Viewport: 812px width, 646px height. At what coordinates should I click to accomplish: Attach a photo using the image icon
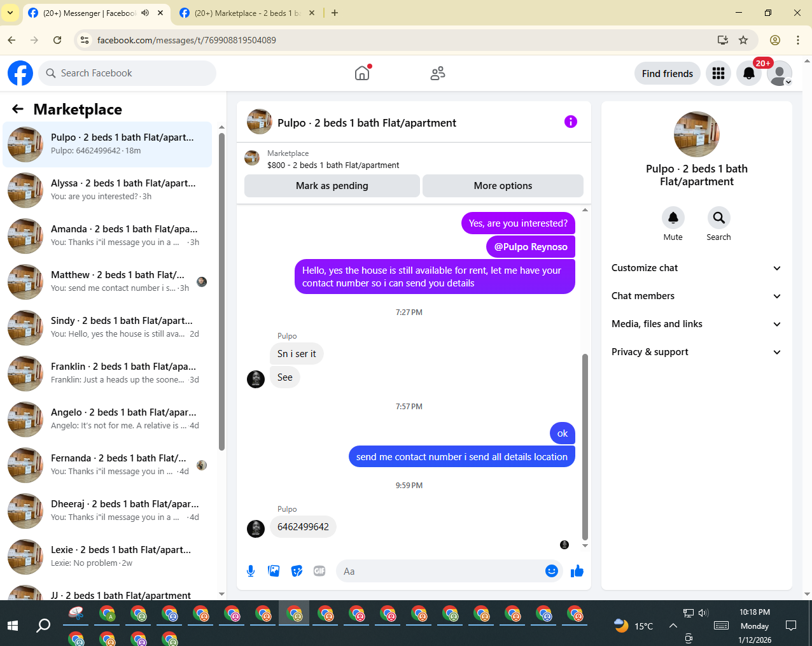point(274,571)
